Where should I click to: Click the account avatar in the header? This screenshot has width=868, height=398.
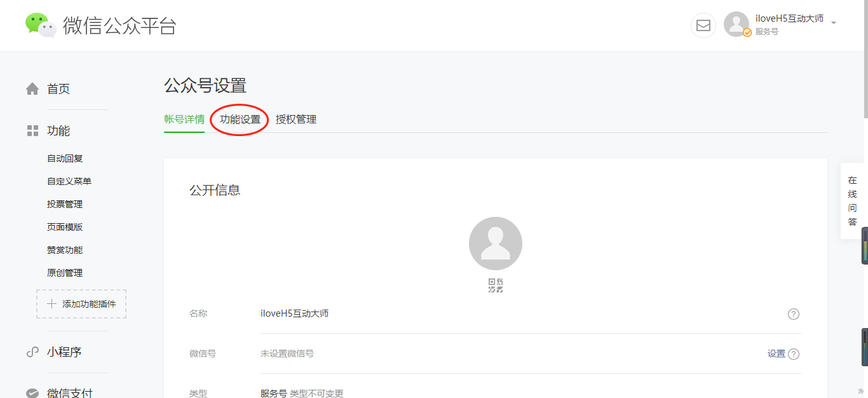pyautogui.click(x=736, y=24)
